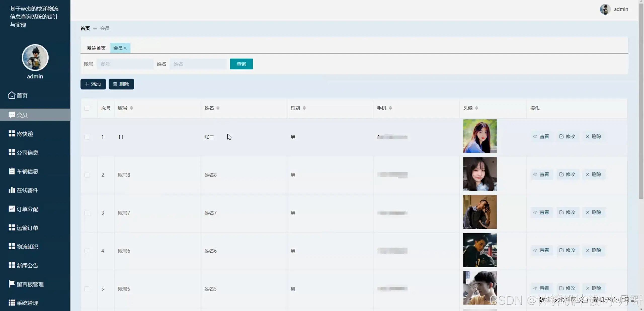Image resolution: width=644 pixels, height=311 pixels.
Task: Sort by the 手机 column arrows
Action: [390, 108]
